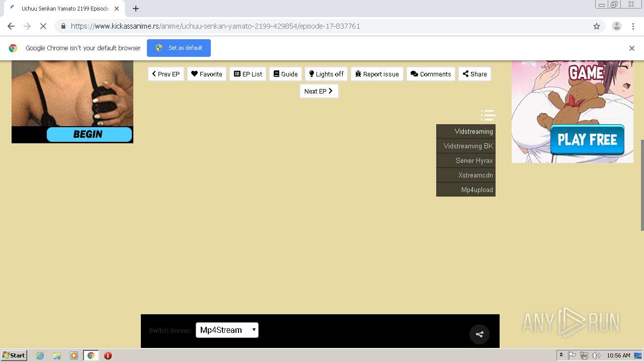
Task: Select the Vidstreaming BK server
Action: click(x=466, y=146)
